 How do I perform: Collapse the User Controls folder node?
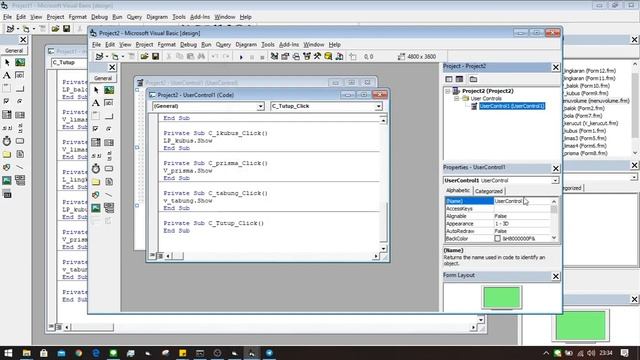(x=456, y=99)
